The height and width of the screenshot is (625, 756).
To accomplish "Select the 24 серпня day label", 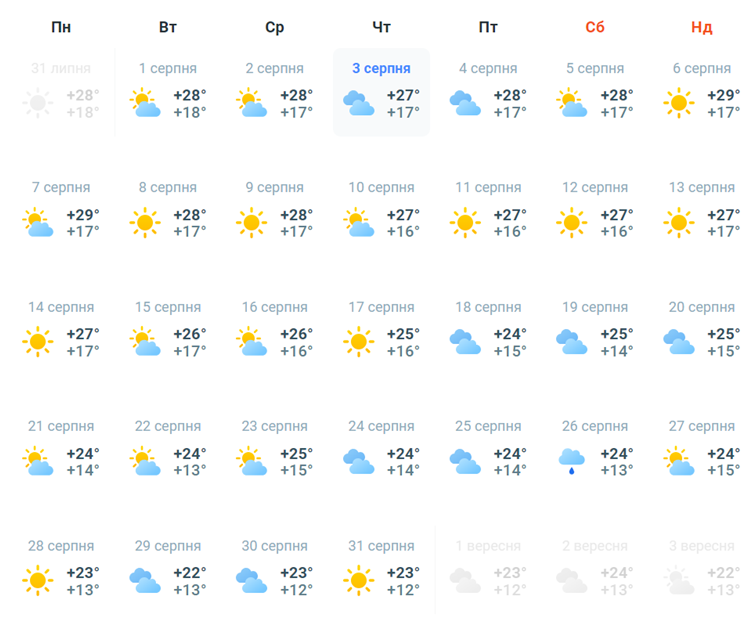I will coord(381,426).
